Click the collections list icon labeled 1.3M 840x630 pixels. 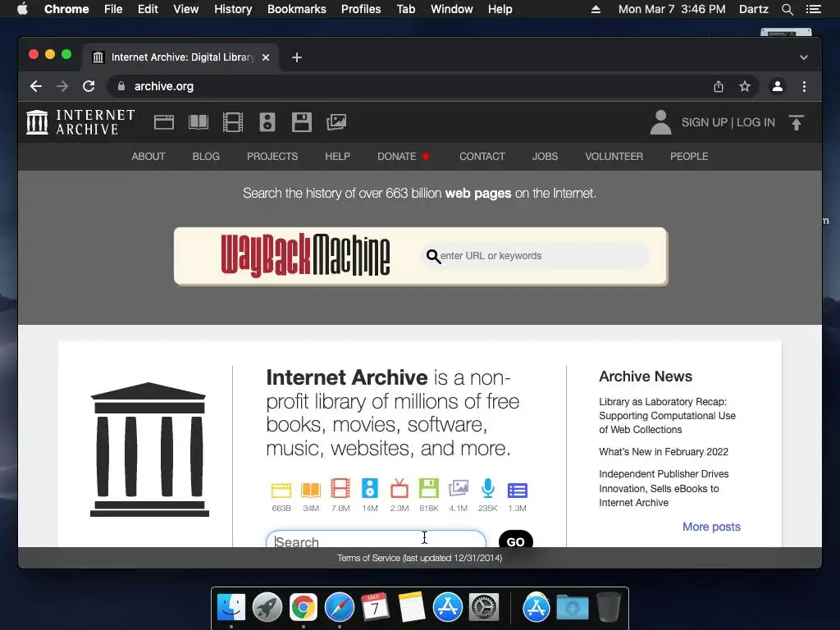point(517,491)
